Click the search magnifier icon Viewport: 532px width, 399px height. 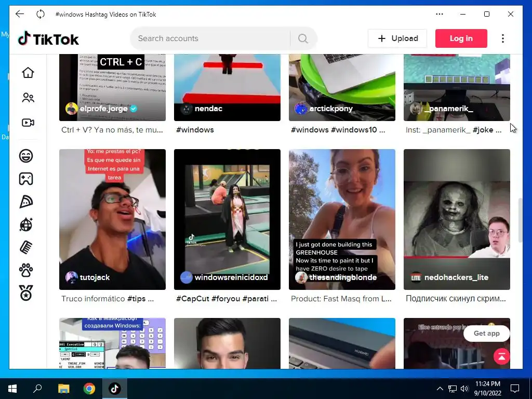[x=303, y=38]
